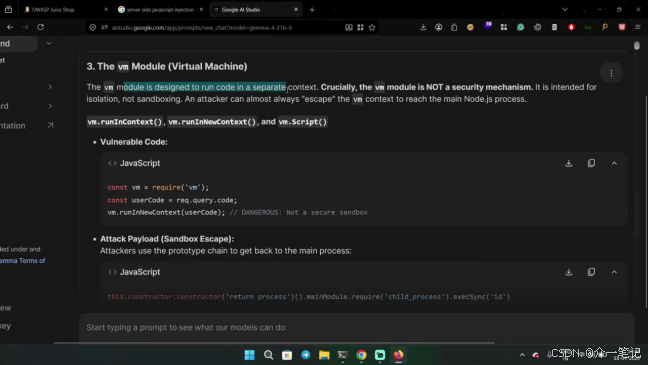Screen dimensions: 648x365
Task: Copy the Vulnerable Code JavaScript snippet
Action: pos(591,163)
